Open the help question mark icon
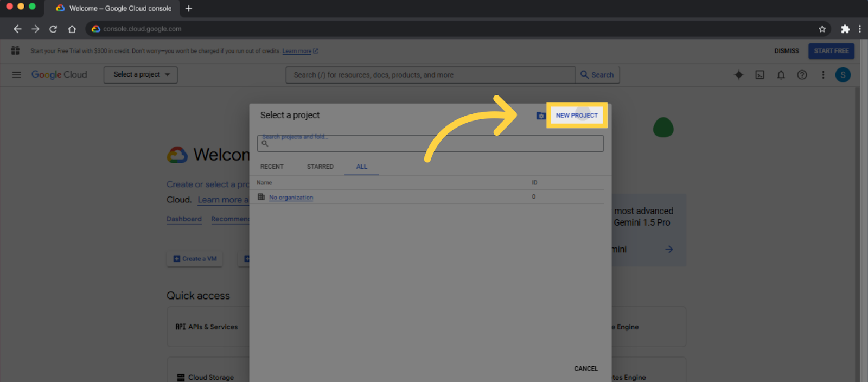Image resolution: width=868 pixels, height=382 pixels. pyautogui.click(x=802, y=75)
